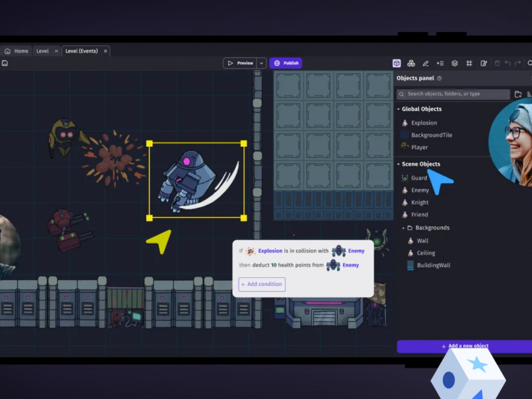Open the object groups editor icon
Screen dimensions: 532x399
[x=411, y=63]
